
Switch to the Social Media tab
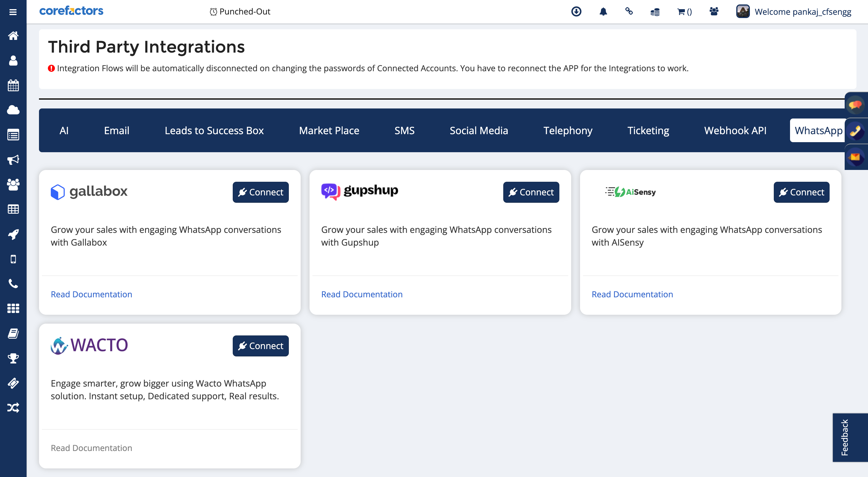[479, 130]
